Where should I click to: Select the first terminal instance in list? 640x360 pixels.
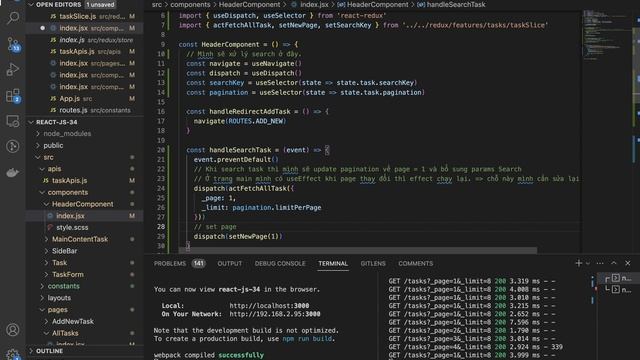tap(619, 278)
